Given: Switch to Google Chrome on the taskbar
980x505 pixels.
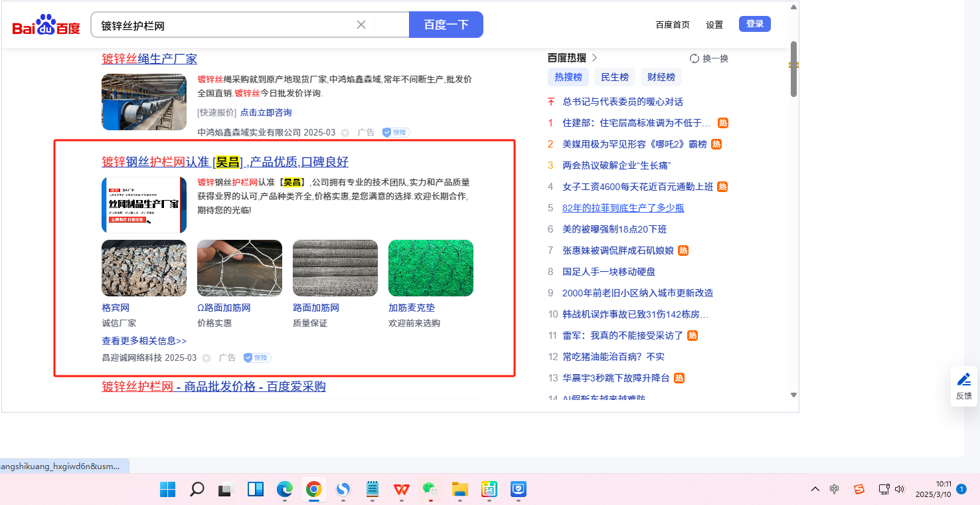Looking at the screenshot, I should pos(314,490).
